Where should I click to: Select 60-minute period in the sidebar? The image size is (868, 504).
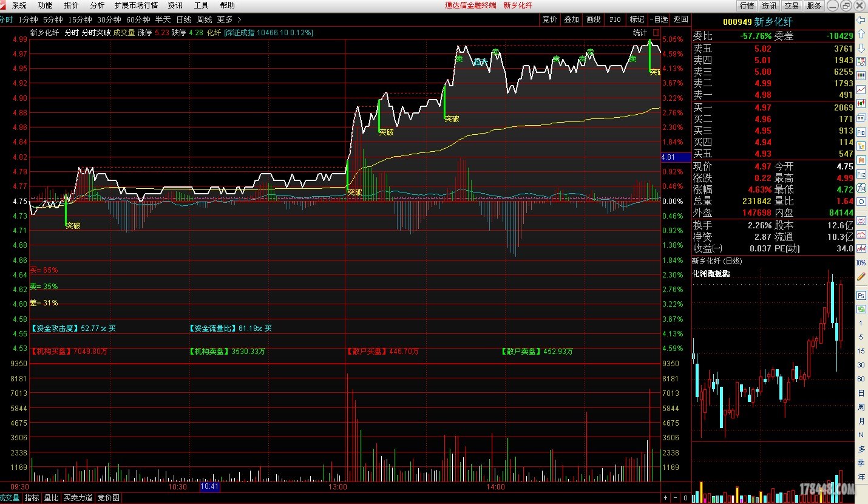pos(861,379)
